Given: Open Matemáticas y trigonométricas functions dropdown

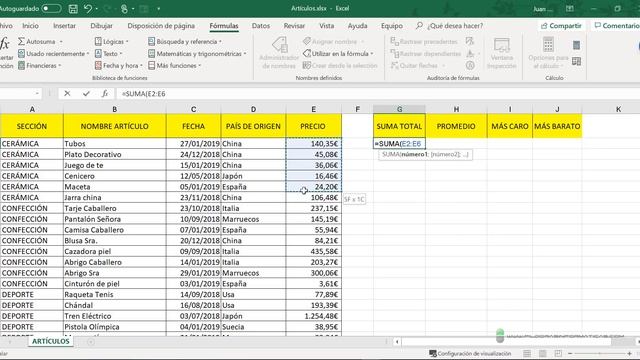Looking at the screenshot, I should (197, 53).
